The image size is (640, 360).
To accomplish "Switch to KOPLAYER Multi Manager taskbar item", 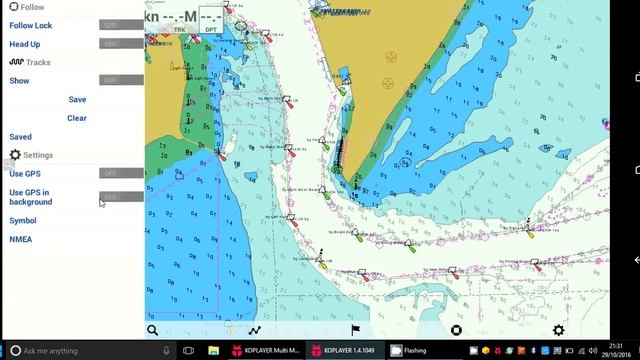I will pos(265,351).
